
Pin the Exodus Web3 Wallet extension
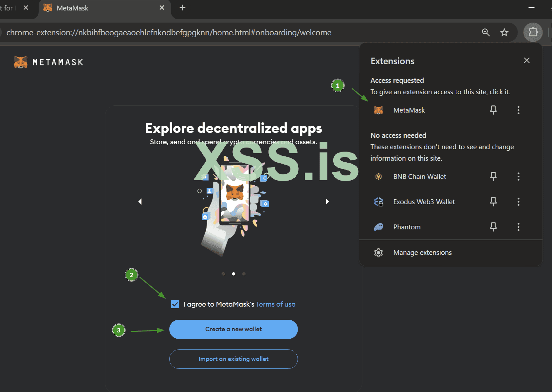coord(493,202)
